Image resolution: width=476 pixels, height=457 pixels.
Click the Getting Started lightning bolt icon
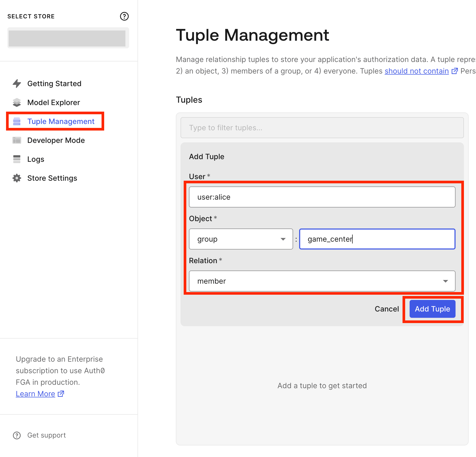pyautogui.click(x=17, y=84)
